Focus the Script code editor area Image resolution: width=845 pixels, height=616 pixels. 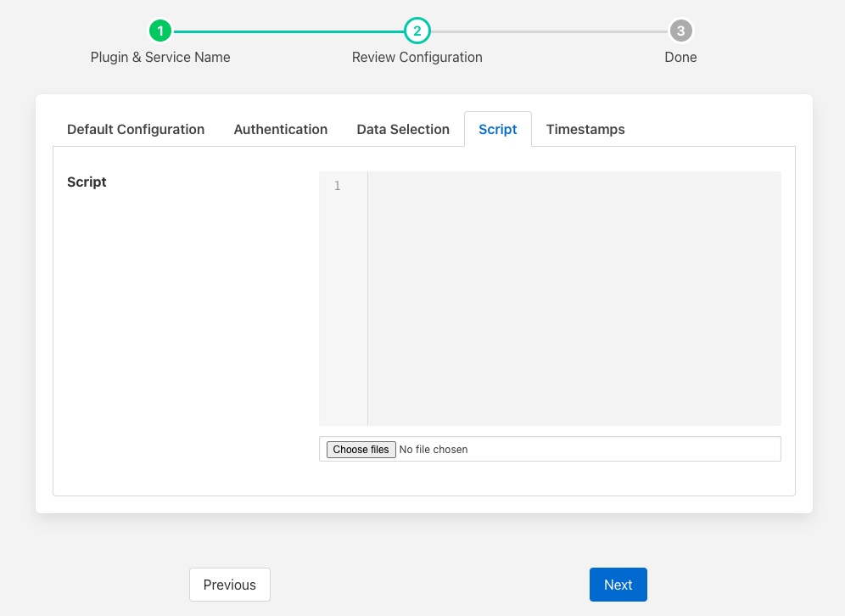574,298
